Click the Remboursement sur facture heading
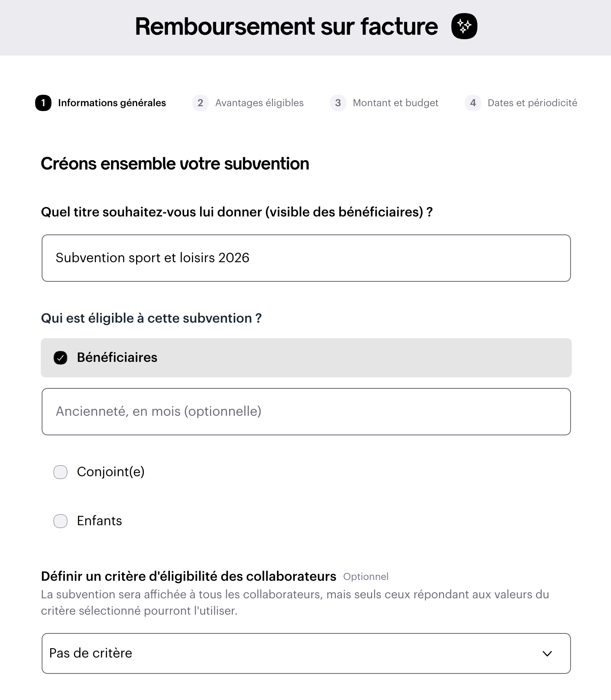Image resolution: width=611 pixels, height=700 pixels. tap(286, 27)
